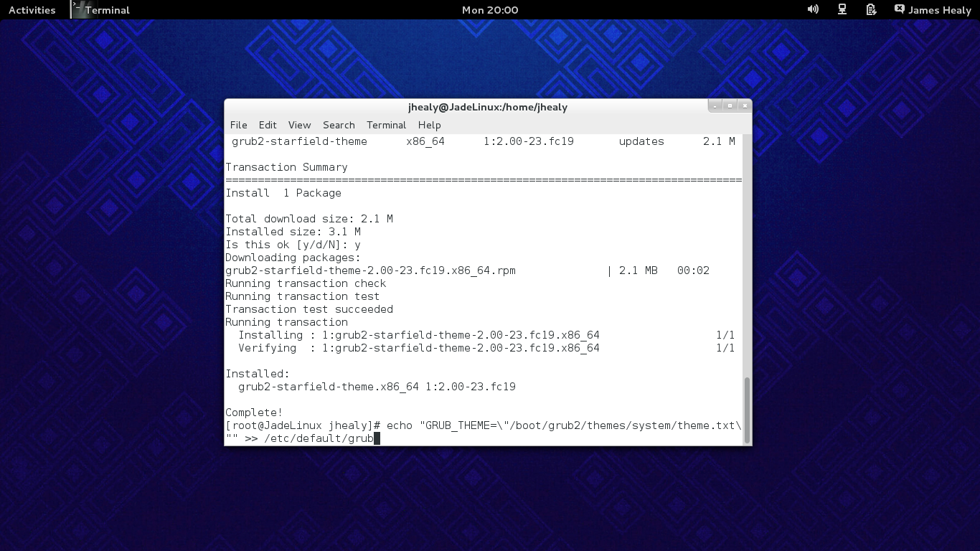Click the version 1:2.00-23.fc19 in the first row
980x551 pixels.
(x=529, y=141)
